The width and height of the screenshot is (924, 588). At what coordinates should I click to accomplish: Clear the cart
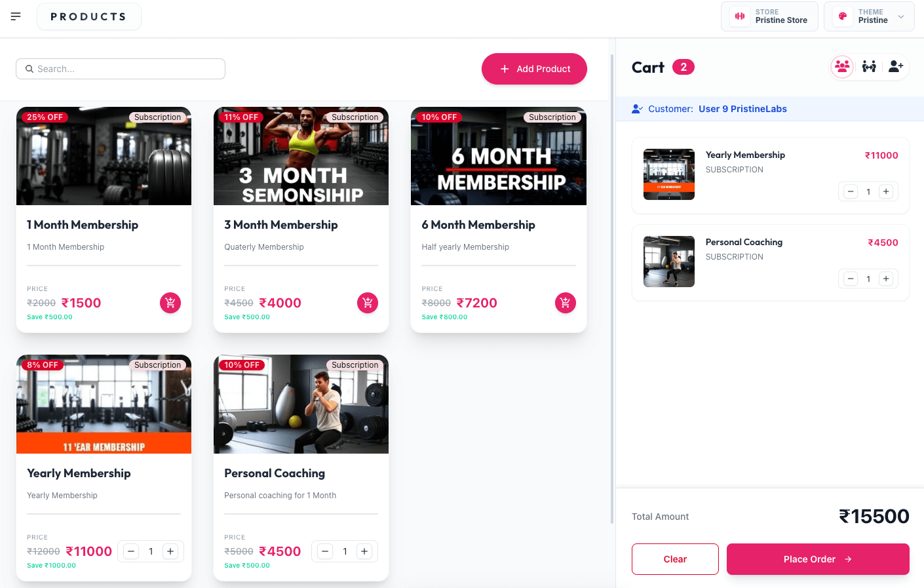(x=675, y=559)
